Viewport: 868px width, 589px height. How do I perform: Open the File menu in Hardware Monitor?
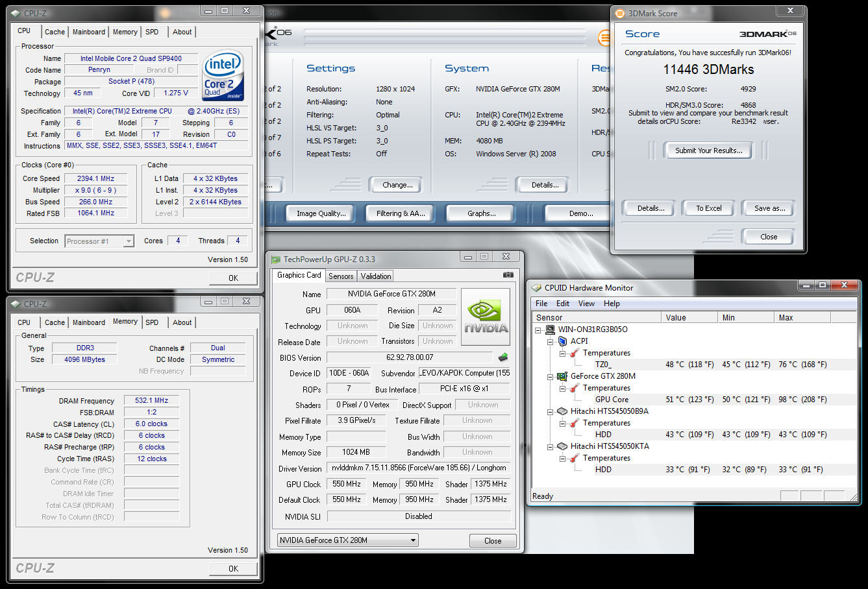click(541, 304)
